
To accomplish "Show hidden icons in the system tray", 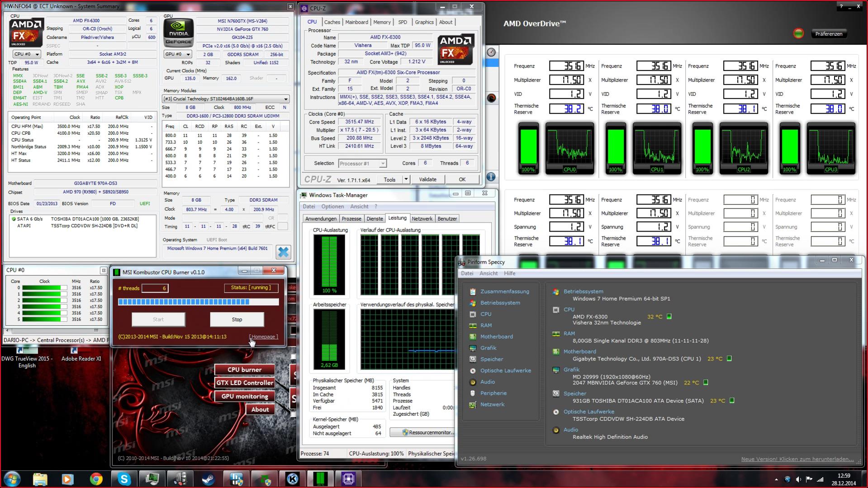I will point(776,479).
